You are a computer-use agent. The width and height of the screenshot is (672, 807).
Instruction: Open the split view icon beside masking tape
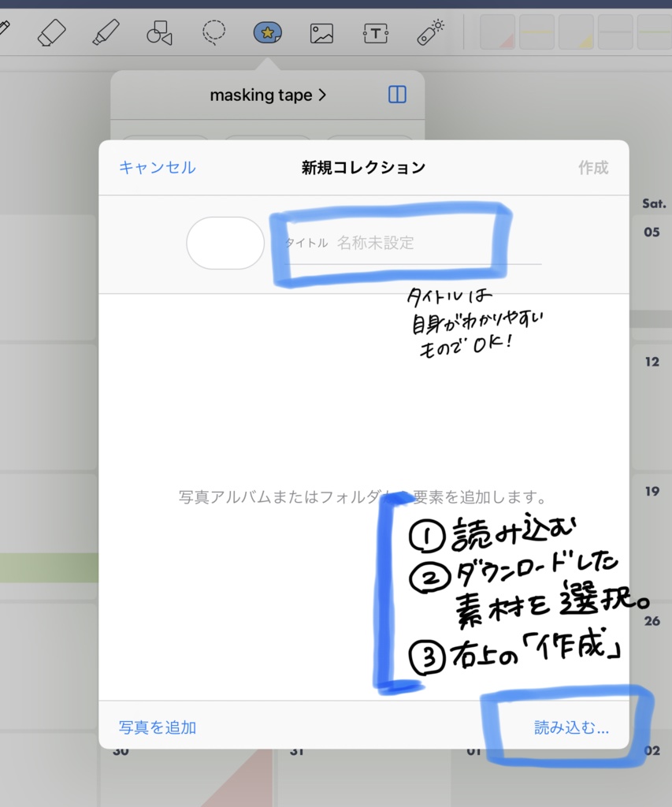pyautogui.click(x=397, y=95)
